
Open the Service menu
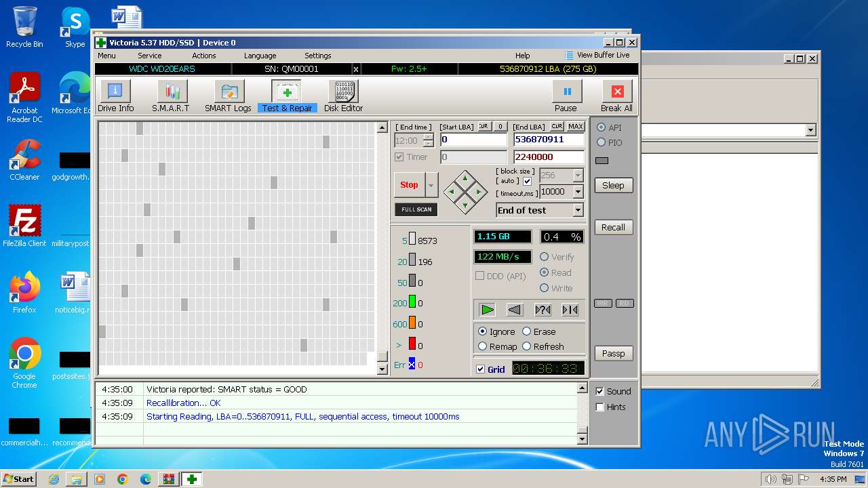click(150, 56)
